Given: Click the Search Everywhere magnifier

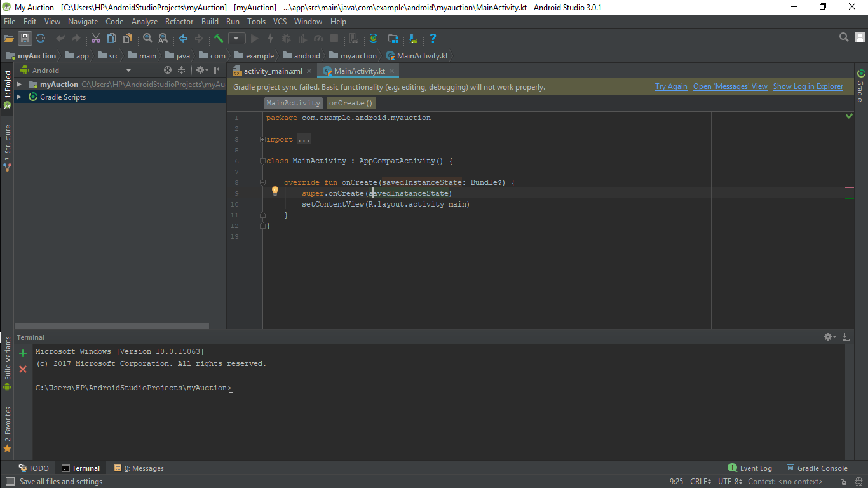Looking at the screenshot, I should pos(844,37).
